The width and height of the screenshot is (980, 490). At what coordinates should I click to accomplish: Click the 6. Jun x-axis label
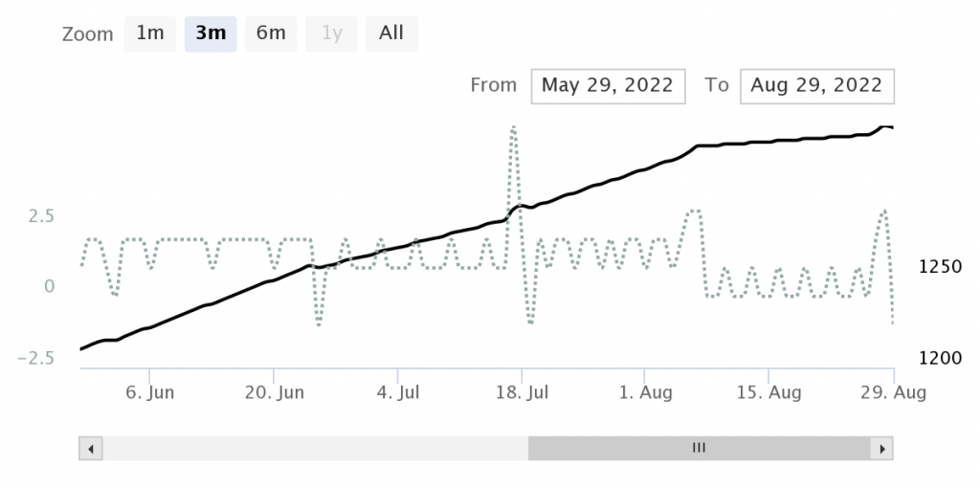click(149, 392)
